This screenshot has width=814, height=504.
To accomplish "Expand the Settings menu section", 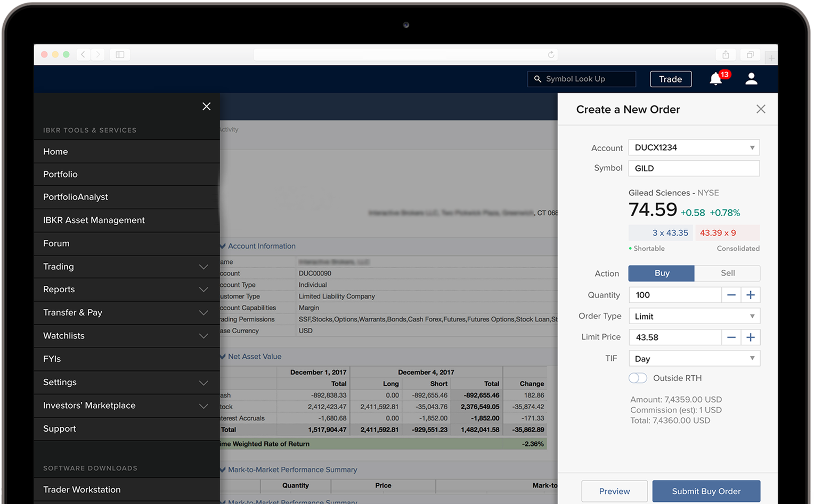I will click(127, 382).
